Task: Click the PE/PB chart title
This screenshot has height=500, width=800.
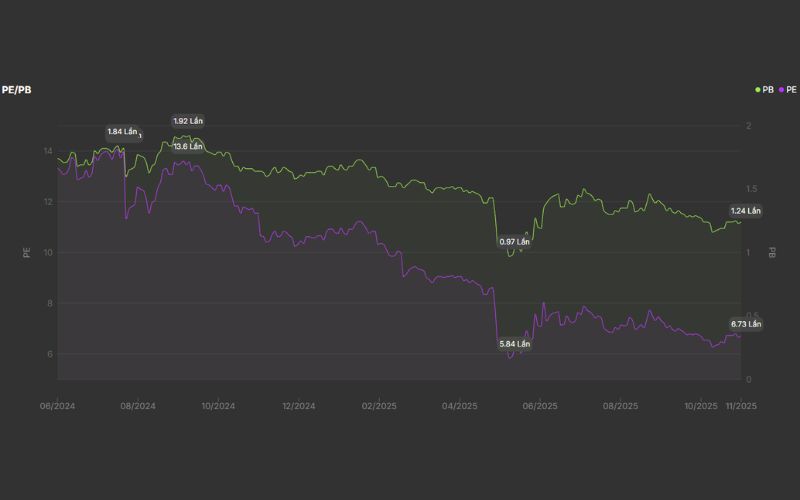Action: click(x=15, y=90)
